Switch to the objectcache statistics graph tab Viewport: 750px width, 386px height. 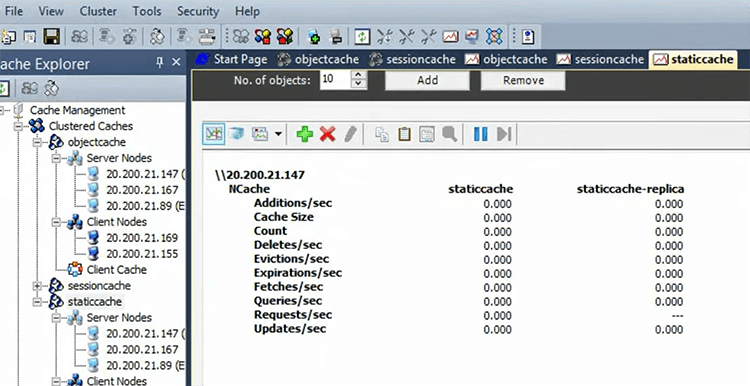coord(506,59)
